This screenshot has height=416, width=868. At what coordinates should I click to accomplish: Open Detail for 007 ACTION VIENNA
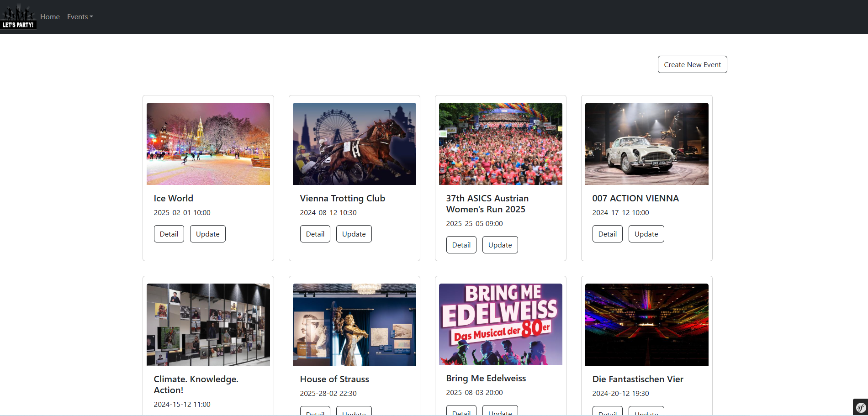pyautogui.click(x=607, y=234)
